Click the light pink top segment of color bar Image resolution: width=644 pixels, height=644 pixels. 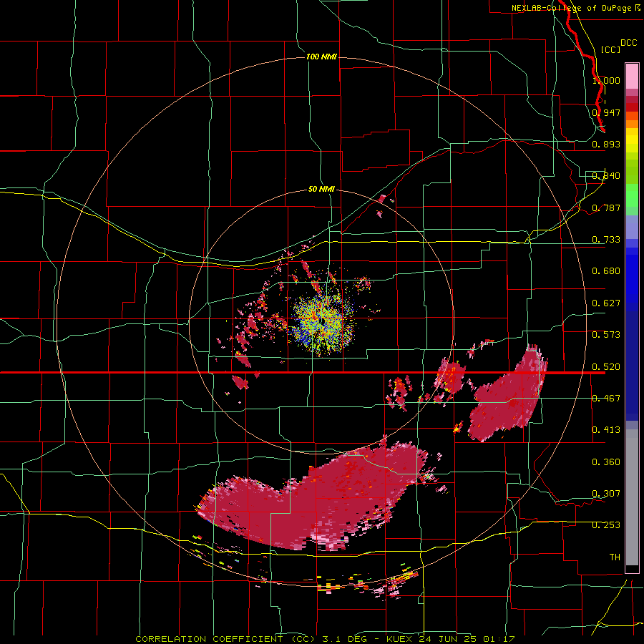pyautogui.click(x=632, y=77)
